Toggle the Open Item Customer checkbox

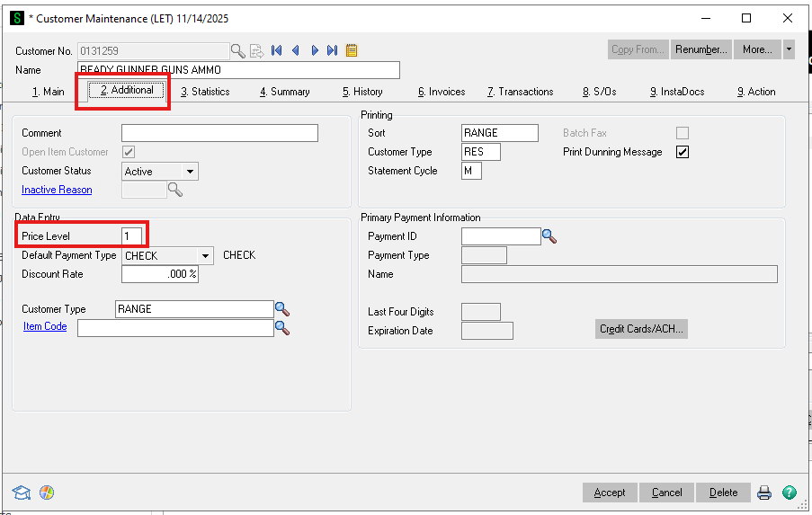pyautogui.click(x=129, y=152)
